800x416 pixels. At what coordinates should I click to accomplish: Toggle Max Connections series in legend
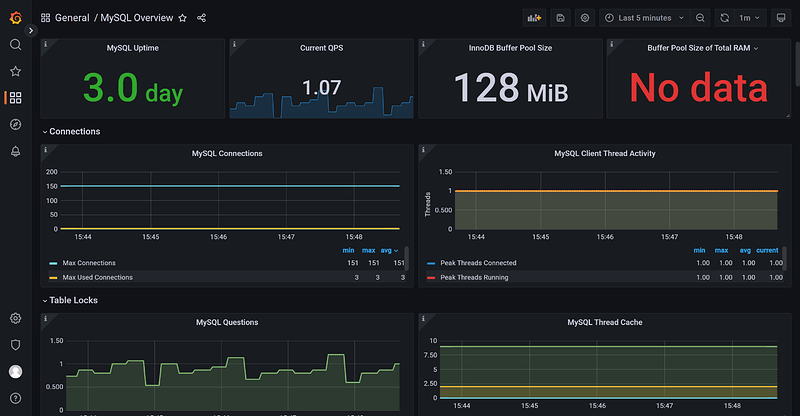coord(89,263)
